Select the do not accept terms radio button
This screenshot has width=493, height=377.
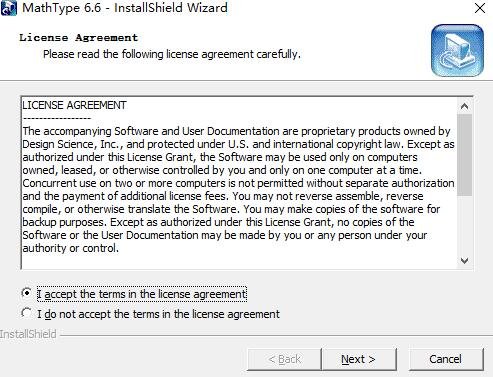(26, 313)
